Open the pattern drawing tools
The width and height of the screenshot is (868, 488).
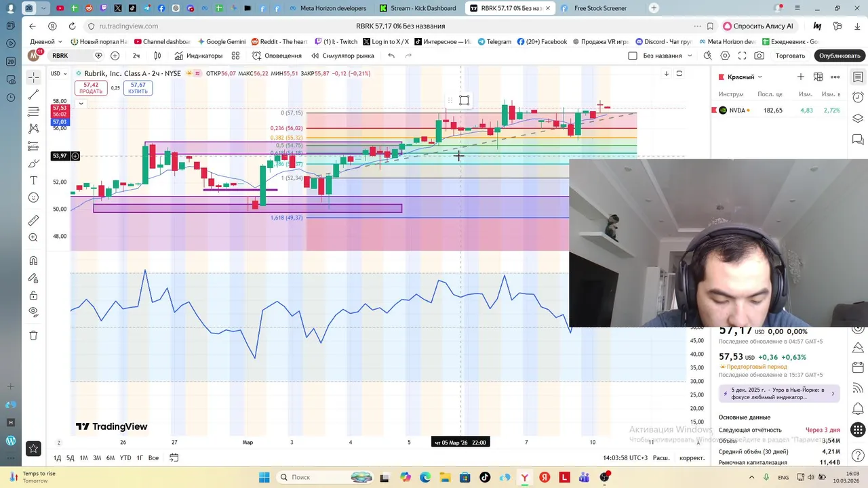tap(33, 129)
